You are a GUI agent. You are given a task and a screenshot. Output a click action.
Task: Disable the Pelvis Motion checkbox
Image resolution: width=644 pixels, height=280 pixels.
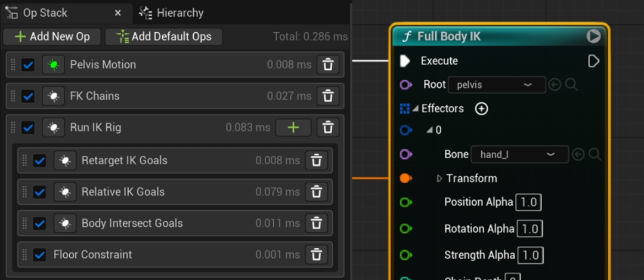click(28, 64)
